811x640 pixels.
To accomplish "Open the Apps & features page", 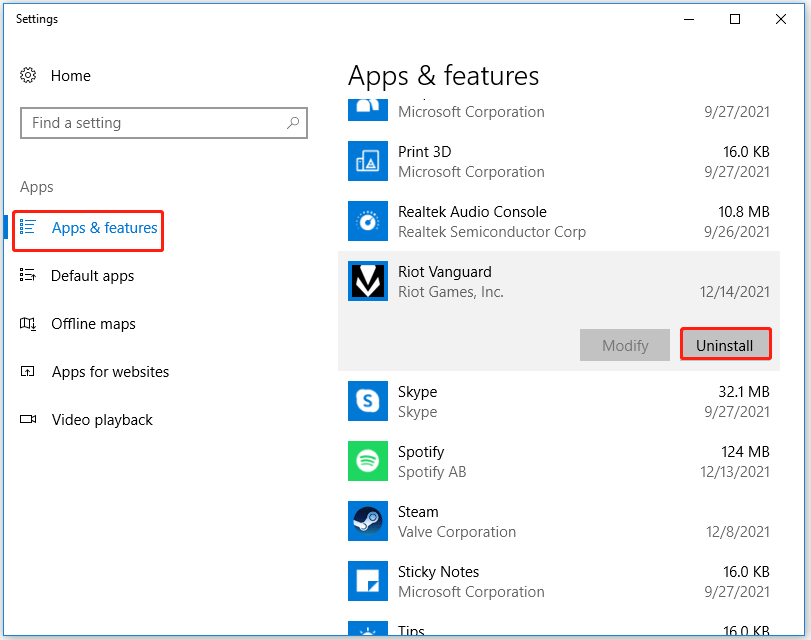I will point(104,228).
